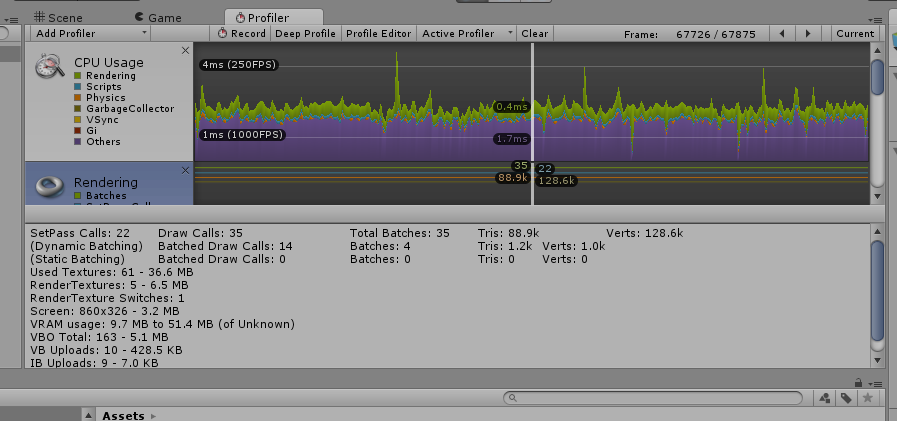Click the Rendering torus icon

point(48,185)
